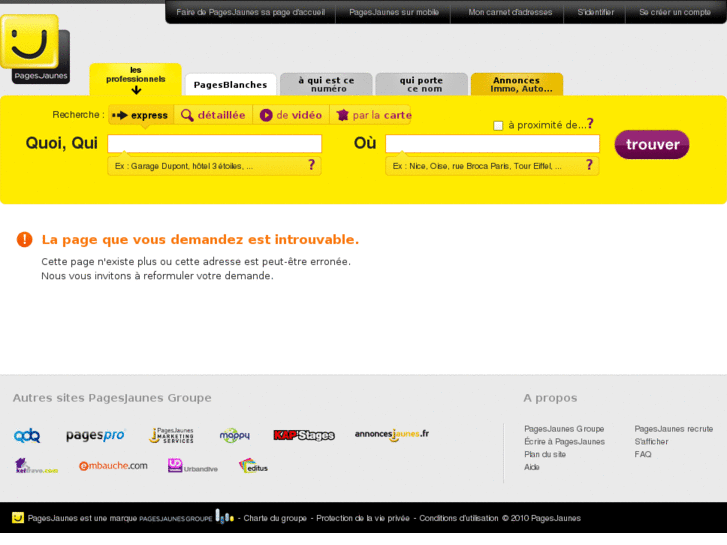Screen dimensions: 727x545
Task: Select express search mode
Action: 141,115
